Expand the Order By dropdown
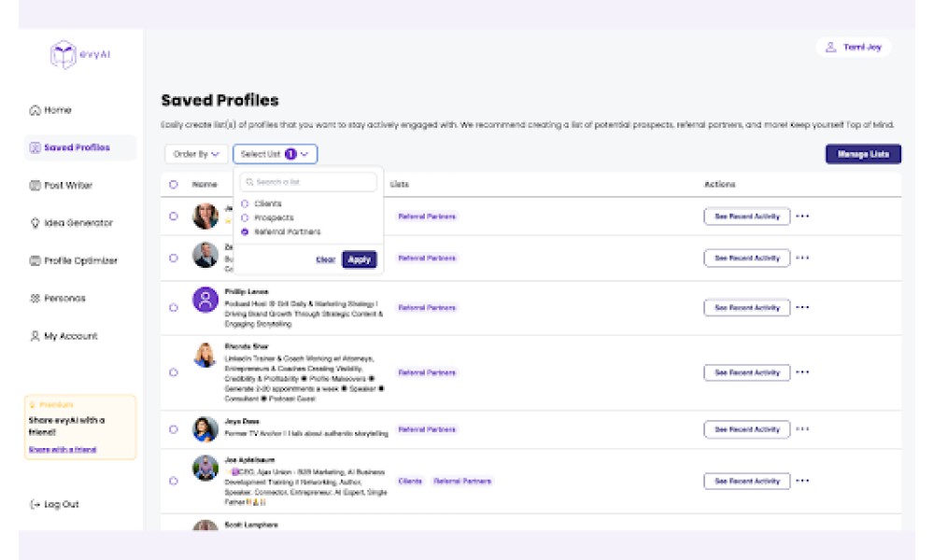 tap(196, 154)
